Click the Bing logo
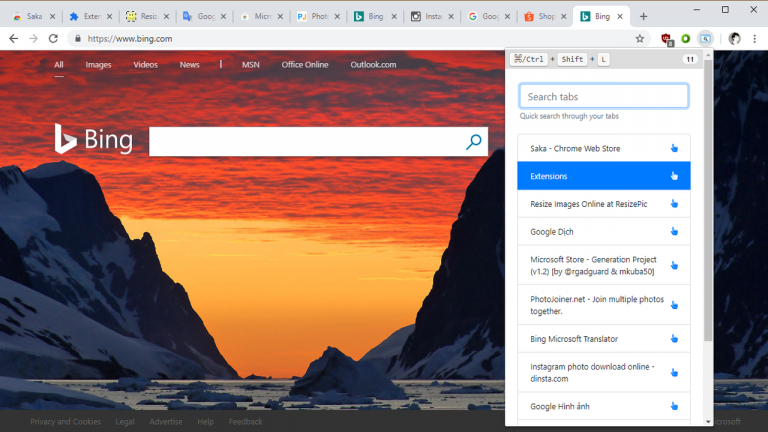 click(93, 139)
